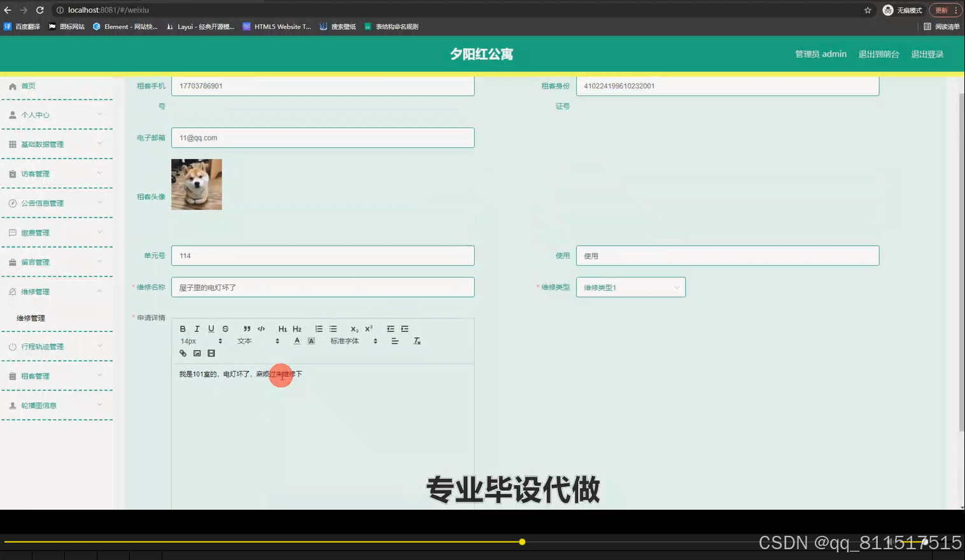Bookmark this page with the star
This screenshot has height=560, width=965.
(x=868, y=10)
